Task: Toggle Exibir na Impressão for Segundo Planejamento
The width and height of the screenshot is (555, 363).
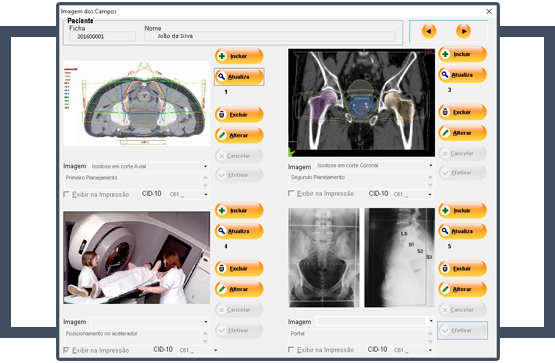Action: (x=291, y=194)
